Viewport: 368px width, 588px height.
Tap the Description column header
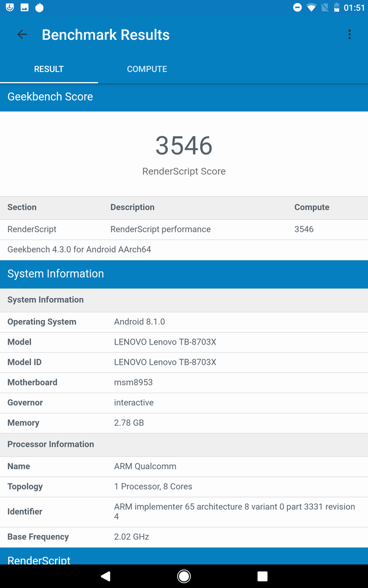pos(132,207)
